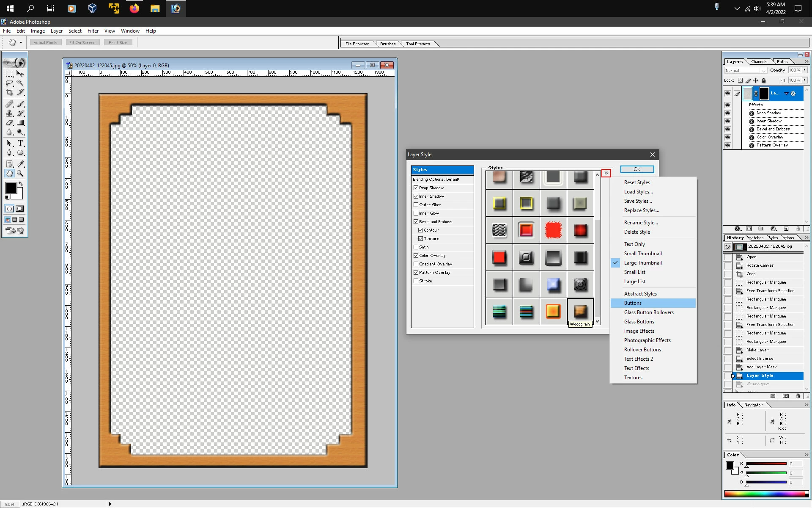The width and height of the screenshot is (812, 508).
Task: Select the Lasso tool
Action: (9, 83)
